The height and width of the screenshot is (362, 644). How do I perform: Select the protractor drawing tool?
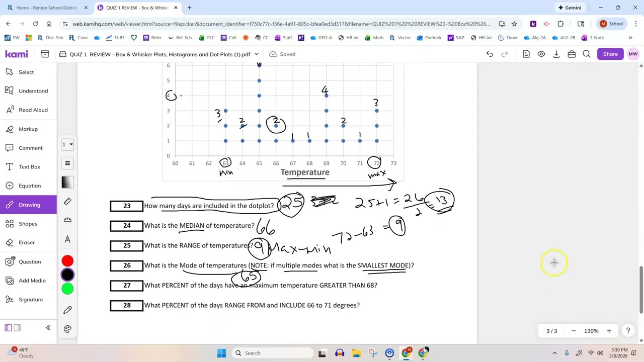[67, 220]
